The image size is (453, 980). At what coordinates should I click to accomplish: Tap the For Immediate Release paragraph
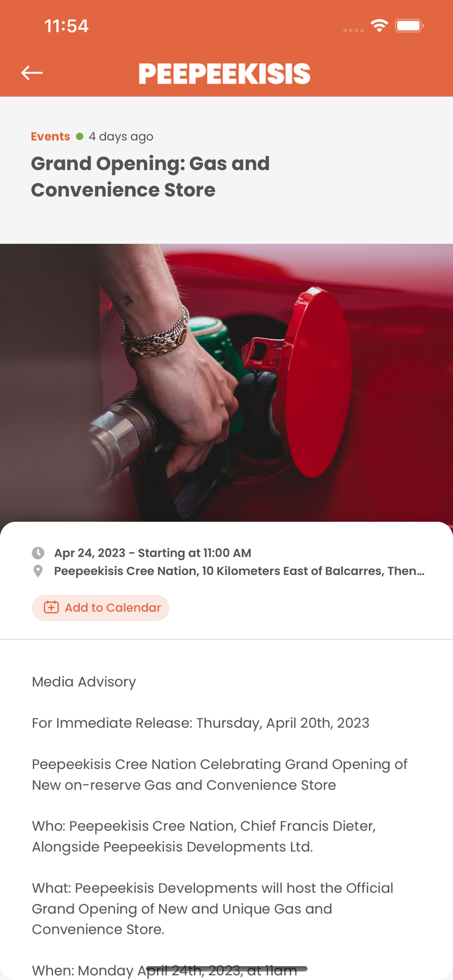201,723
